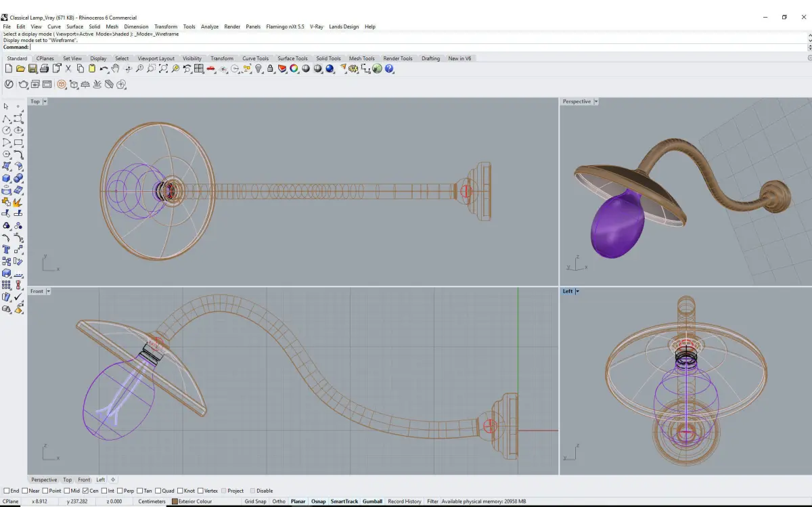This screenshot has height=507, width=812.
Task: Toggle Gumball in the status bar
Action: pos(372,502)
